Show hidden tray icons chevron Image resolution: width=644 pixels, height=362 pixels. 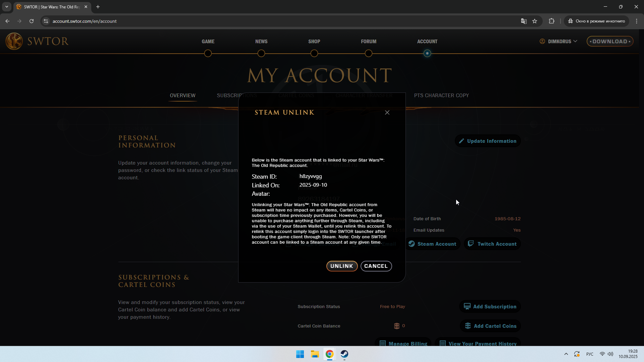point(566,354)
